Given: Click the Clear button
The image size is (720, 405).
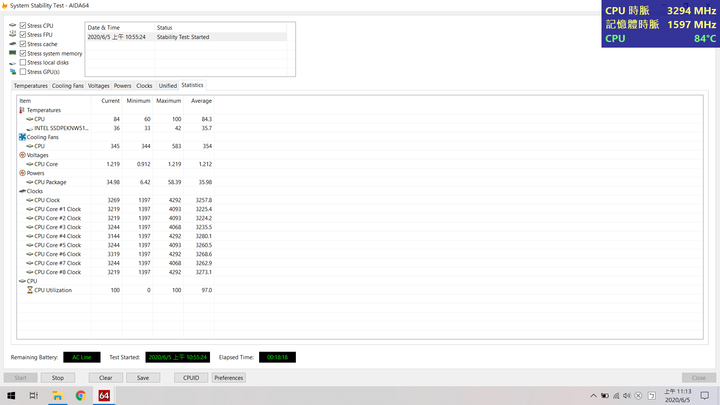Looking at the screenshot, I should tap(106, 378).
